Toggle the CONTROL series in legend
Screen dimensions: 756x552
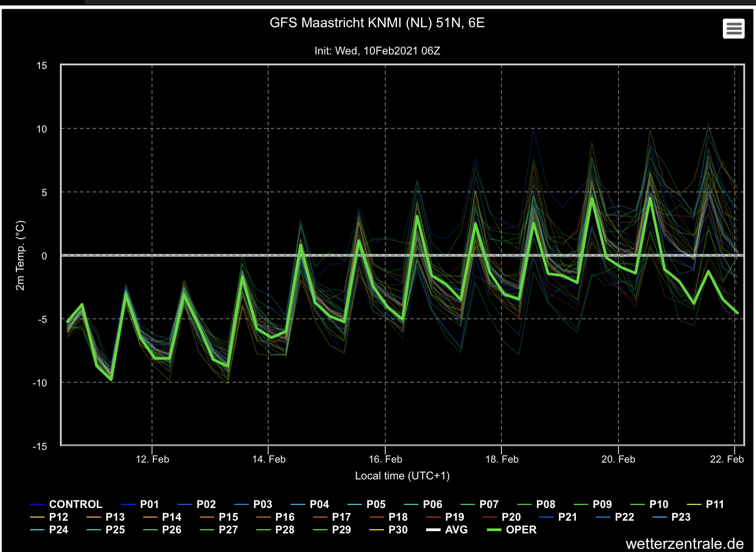(x=66, y=504)
